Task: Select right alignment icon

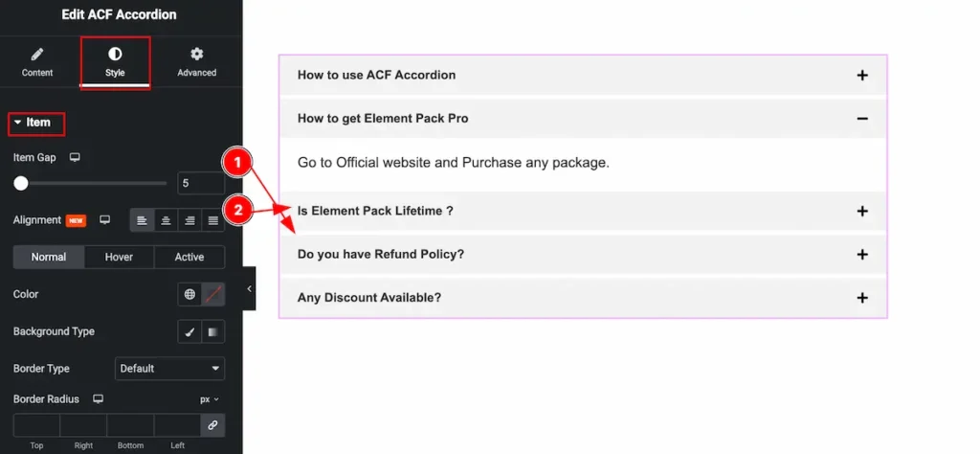Action: click(x=189, y=220)
